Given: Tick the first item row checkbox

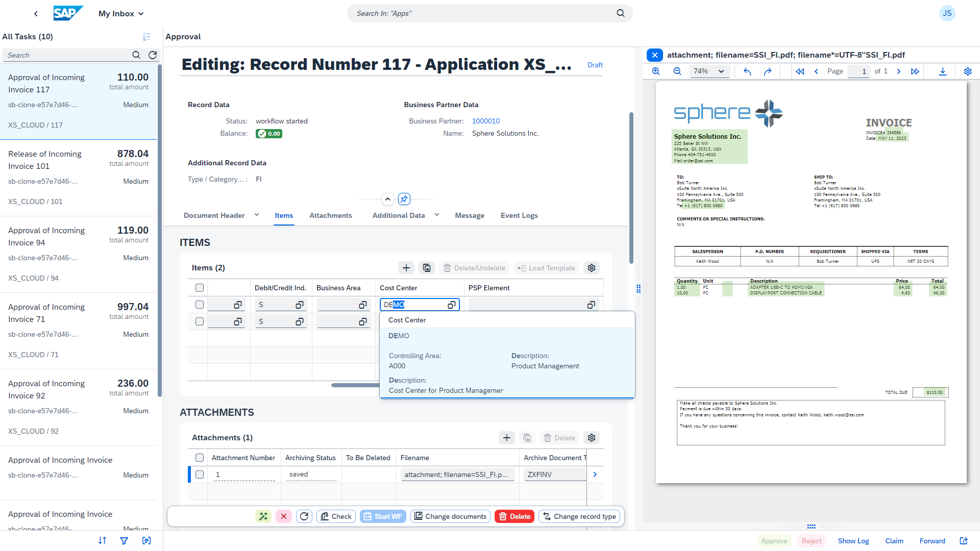Looking at the screenshot, I should (x=200, y=305).
